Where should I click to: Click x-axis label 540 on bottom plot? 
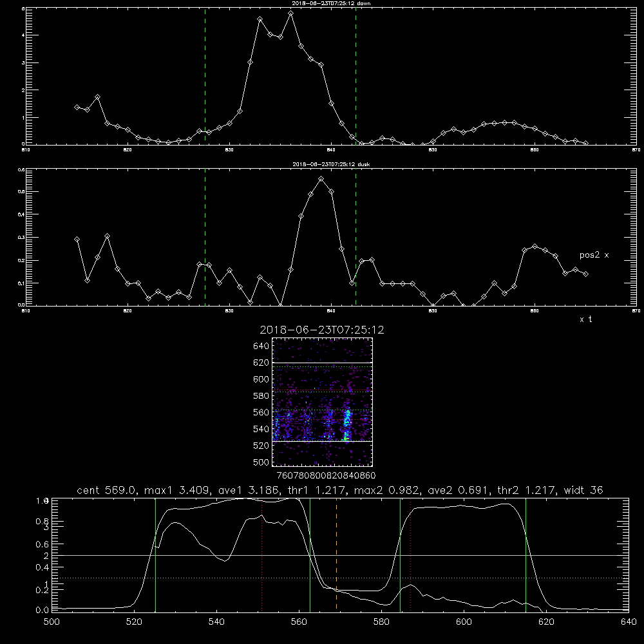[216, 622]
